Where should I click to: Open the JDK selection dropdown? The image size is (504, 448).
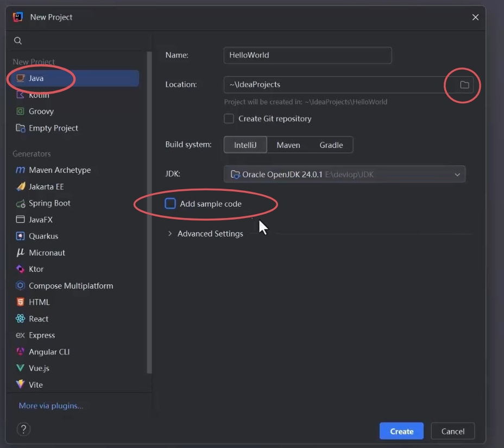tap(344, 174)
